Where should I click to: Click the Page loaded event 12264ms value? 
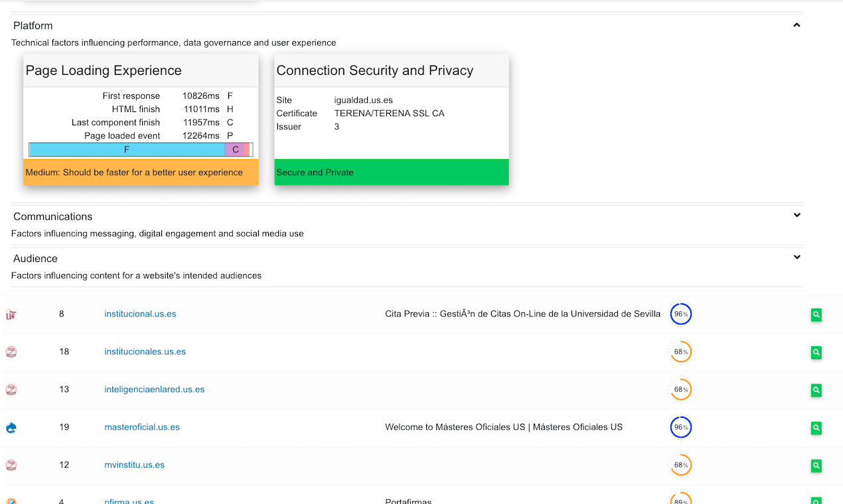click(x=201, y=136)
